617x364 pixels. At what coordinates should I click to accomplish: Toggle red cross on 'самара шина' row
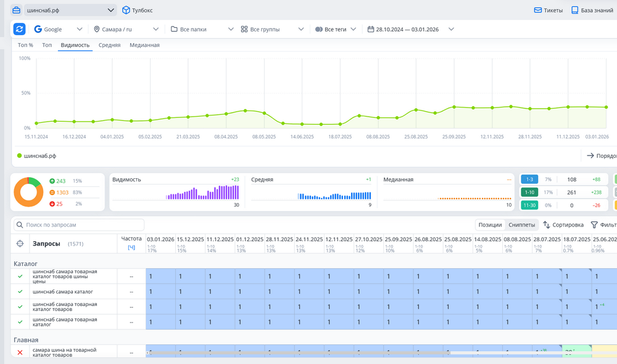20,352
